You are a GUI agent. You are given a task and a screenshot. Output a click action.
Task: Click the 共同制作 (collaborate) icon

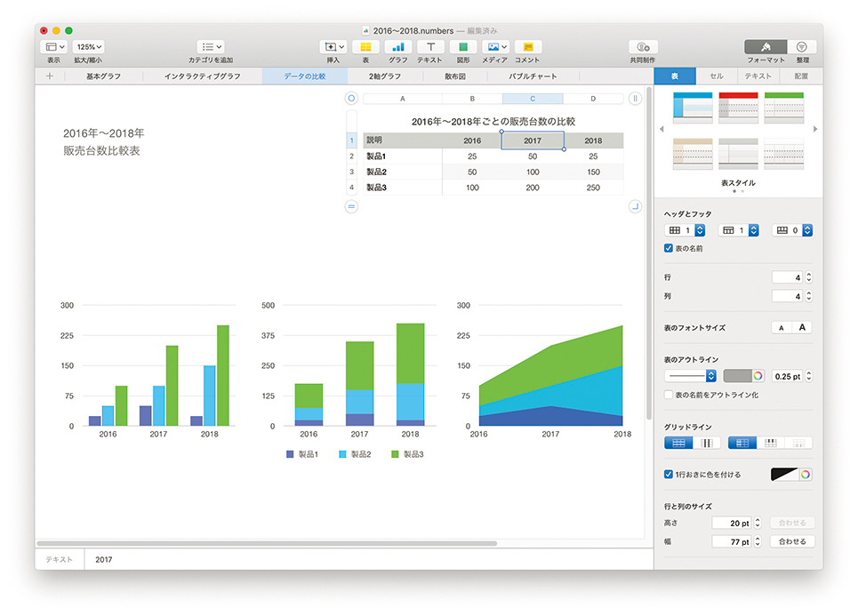(644, 46)
